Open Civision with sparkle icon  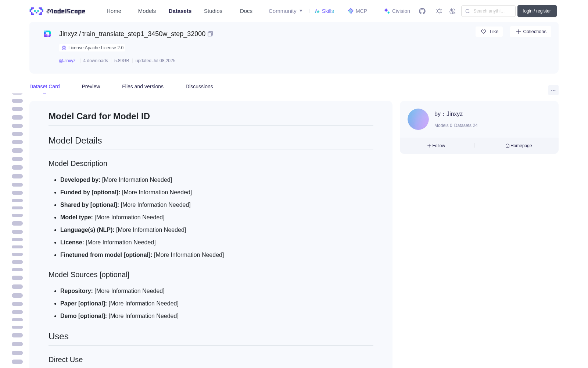397,11
